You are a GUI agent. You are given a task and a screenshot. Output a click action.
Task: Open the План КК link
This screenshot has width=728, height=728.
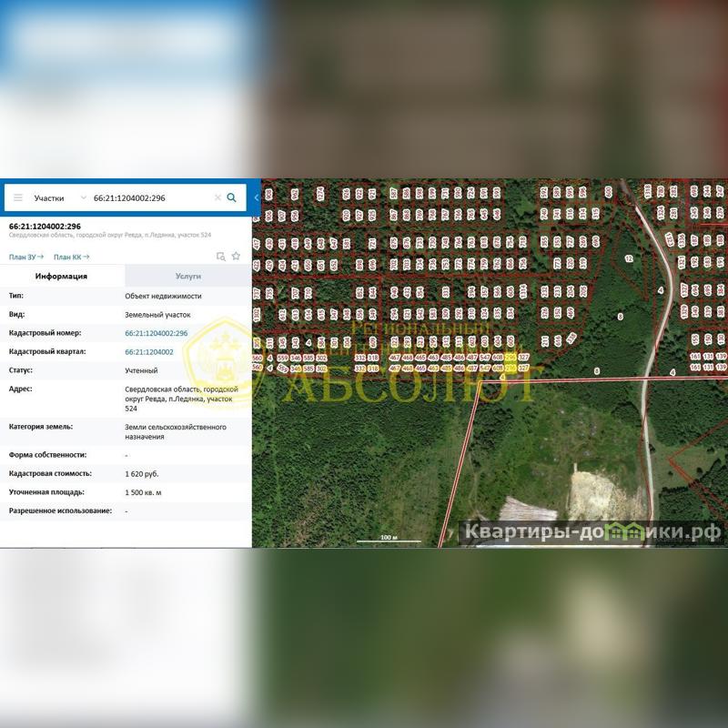(x=71, y=257)
